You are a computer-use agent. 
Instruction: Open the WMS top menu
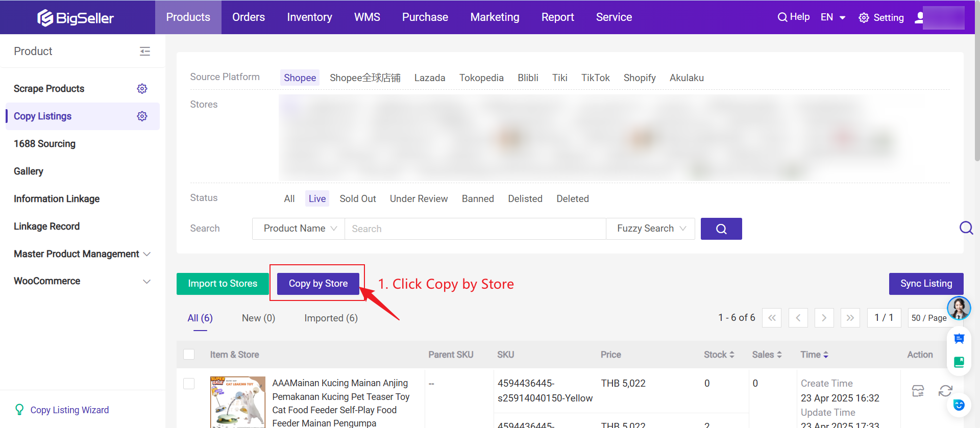[x=367, y=17]
